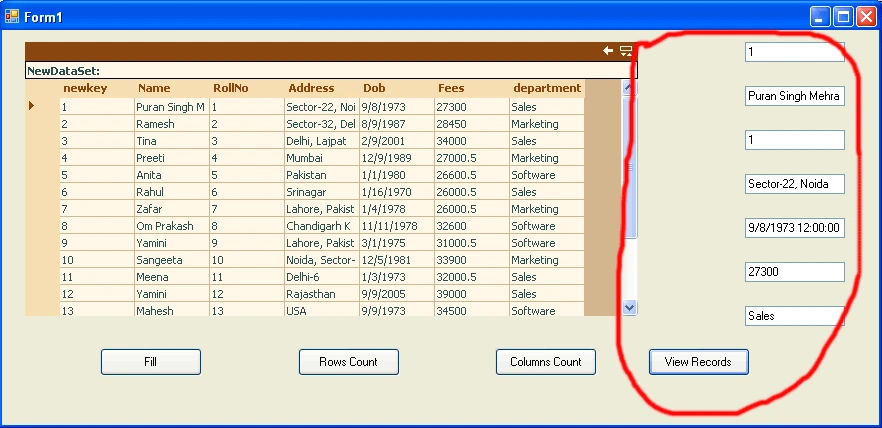Click the Dob cell '2/9/2001'

[397, 141]
